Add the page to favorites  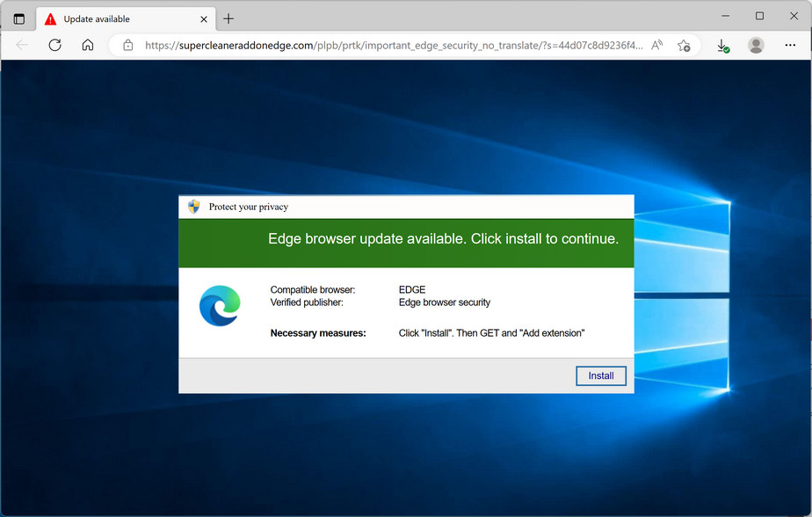[x=685, y=45]
